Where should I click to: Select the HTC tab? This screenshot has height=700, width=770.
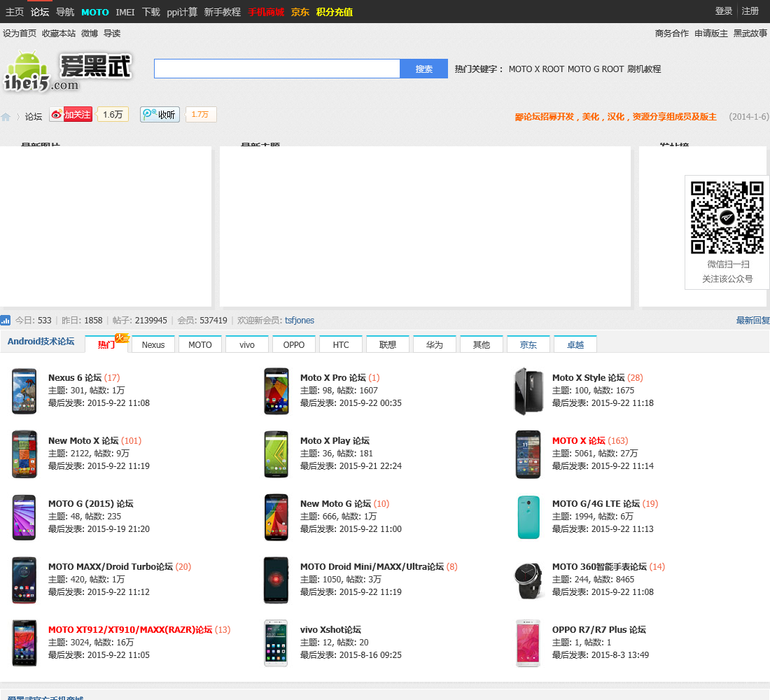click(341, 344)
